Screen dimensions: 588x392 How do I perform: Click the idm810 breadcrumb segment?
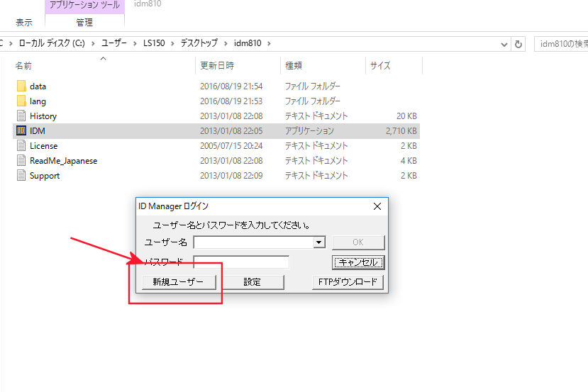[x=248, y=43]
